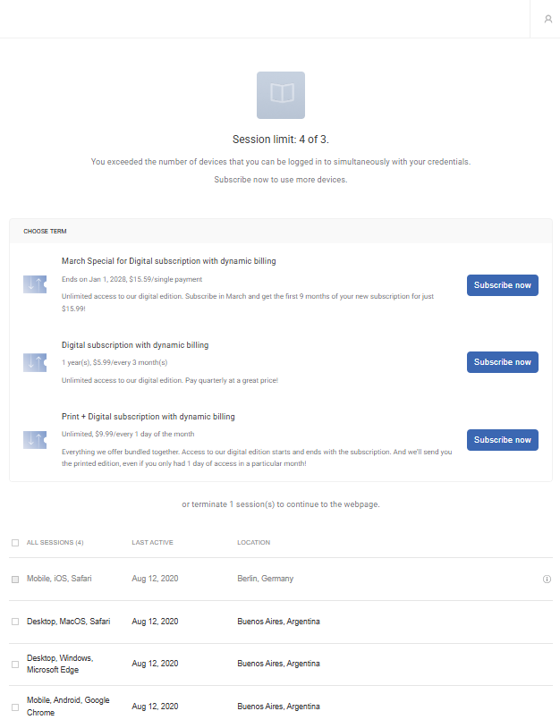
Task: Click the March Special offer ticket icon
Action: coord(35,284)
